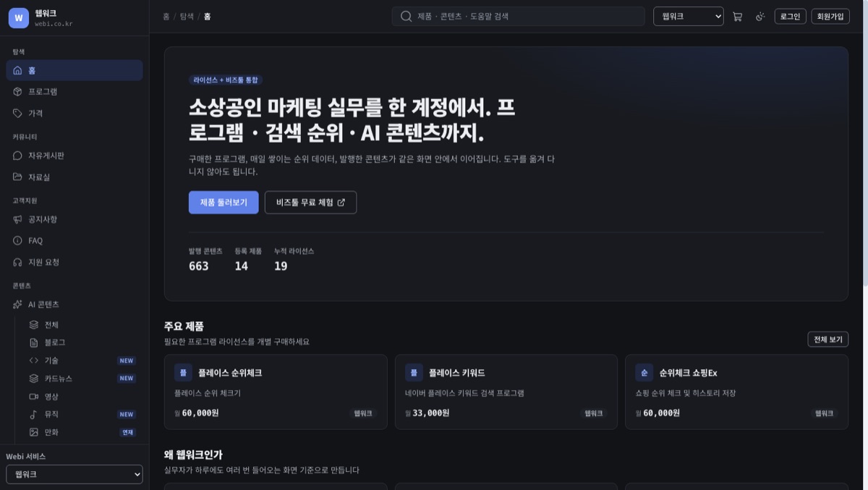Select 블로그 content category
868x490 pixels.
click(x=82, y=342)
